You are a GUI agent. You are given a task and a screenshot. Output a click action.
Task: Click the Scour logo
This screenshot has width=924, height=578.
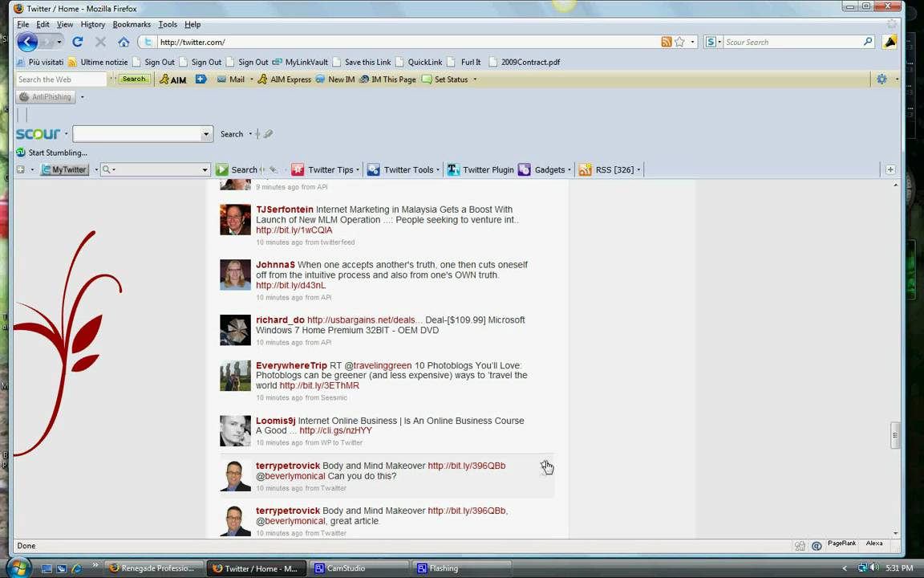pos(38,134)
